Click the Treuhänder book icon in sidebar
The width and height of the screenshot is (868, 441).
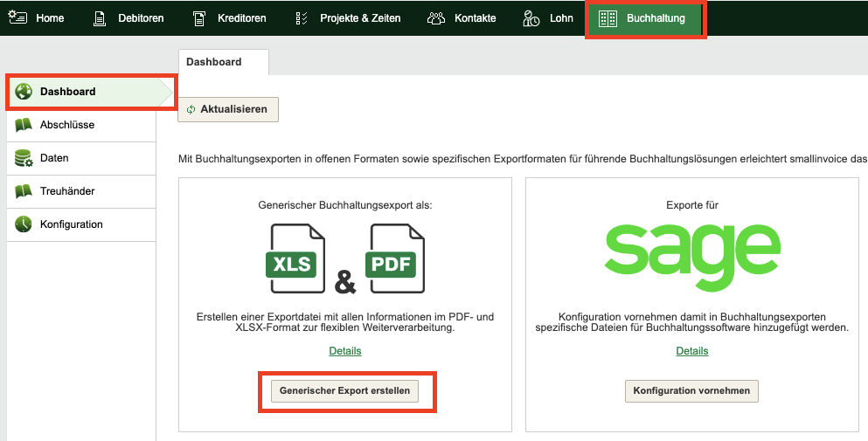coord(24,191)
